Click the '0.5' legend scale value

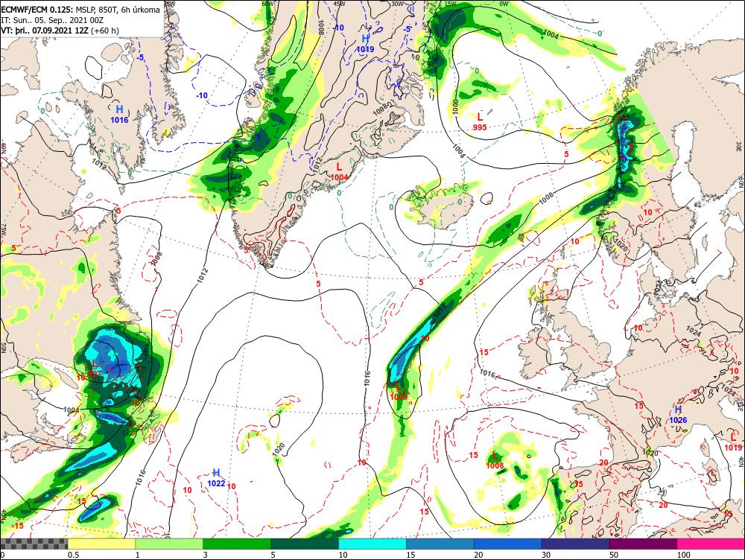tap(73, 555)
